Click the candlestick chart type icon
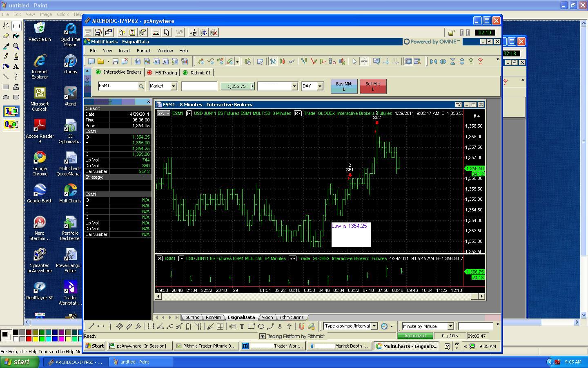The image size is (588, 368). click(282, 61)
